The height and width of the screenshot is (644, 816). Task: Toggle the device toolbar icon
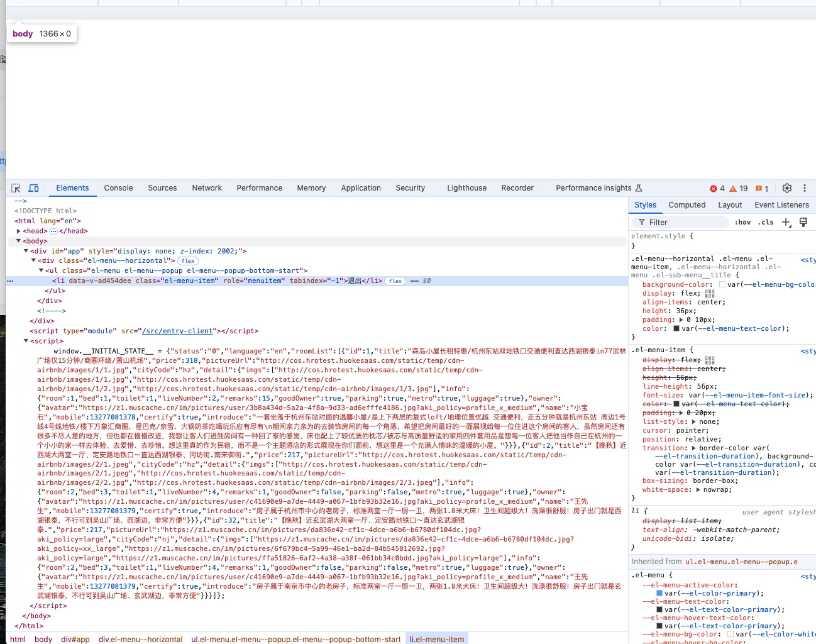click(34, 188)
